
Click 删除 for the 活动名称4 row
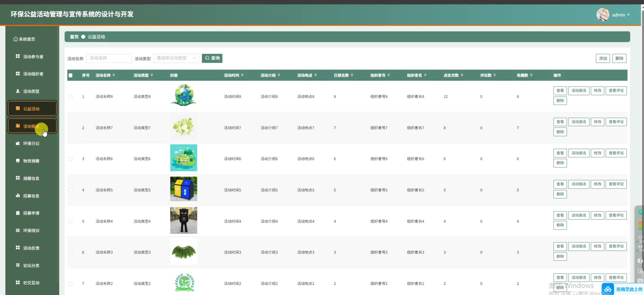[x=560, y=225]
